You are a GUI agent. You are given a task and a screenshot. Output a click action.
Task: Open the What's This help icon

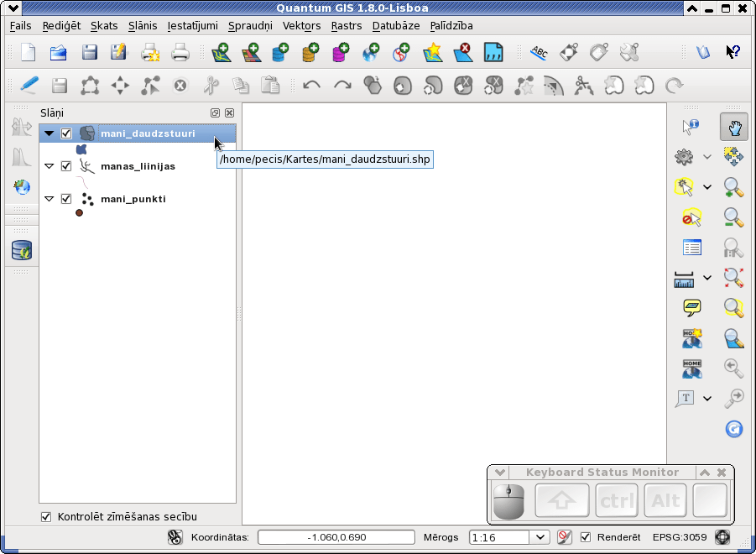point(733,52)
